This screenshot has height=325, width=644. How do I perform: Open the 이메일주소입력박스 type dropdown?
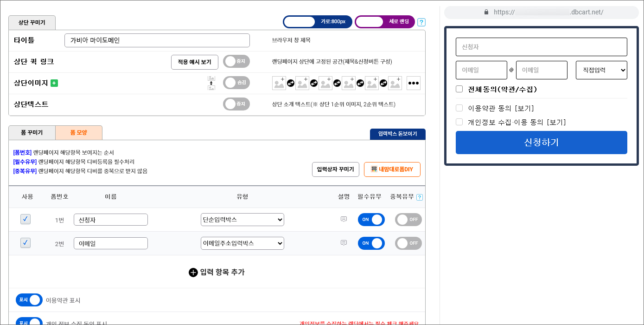242,243
